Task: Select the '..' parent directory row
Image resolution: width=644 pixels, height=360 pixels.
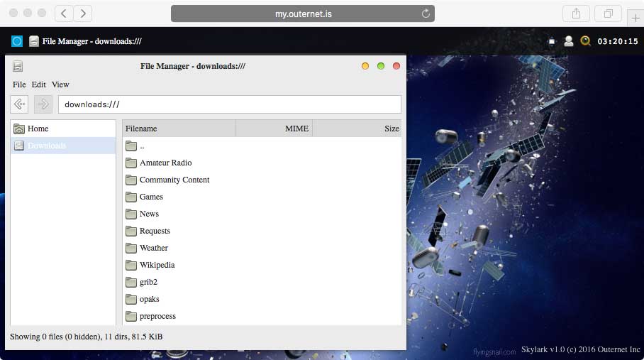Action: tap(262, 146)
